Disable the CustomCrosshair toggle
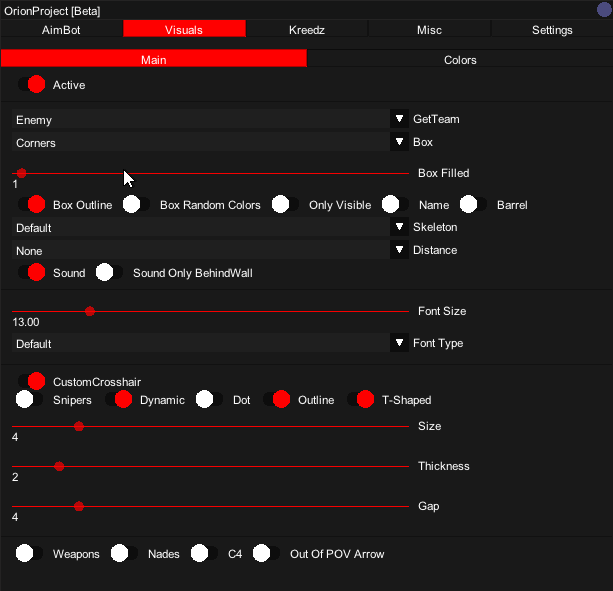 click(32, 381)
